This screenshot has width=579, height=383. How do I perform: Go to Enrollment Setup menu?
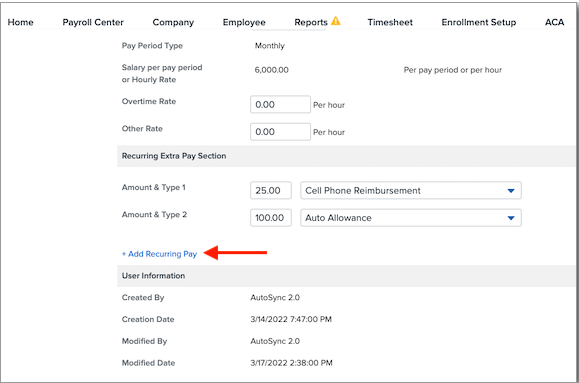click(x=479, y=22)
